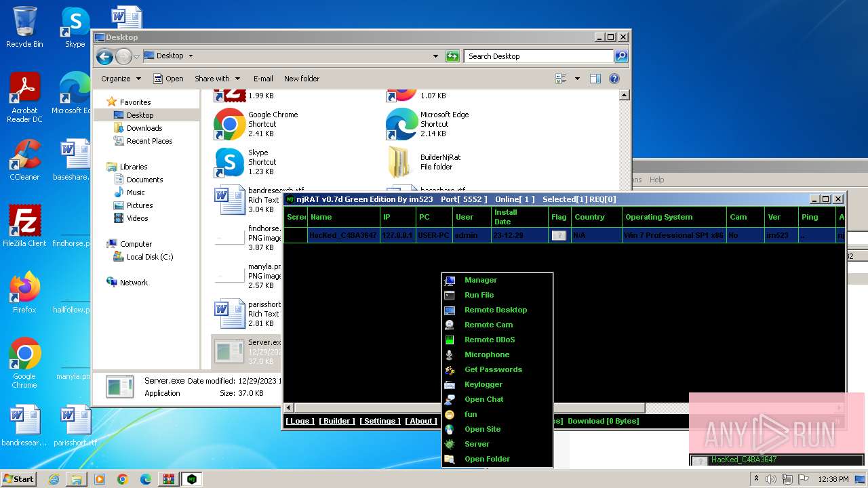Click the Search Desktop field
The height and width of the screenshot is (488, 868).
(539, 56)
